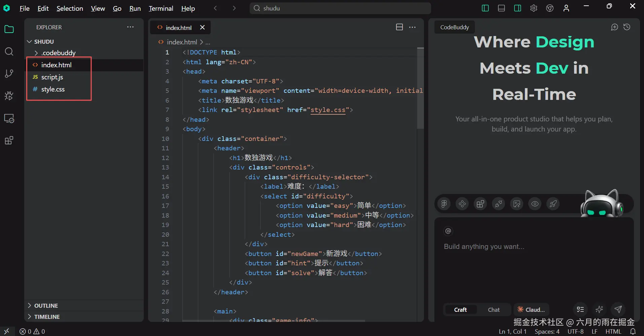Send the message with paper plane icon
Viewport: 644px width, 336px height.
pyautogui.click(x=618, y=309)
